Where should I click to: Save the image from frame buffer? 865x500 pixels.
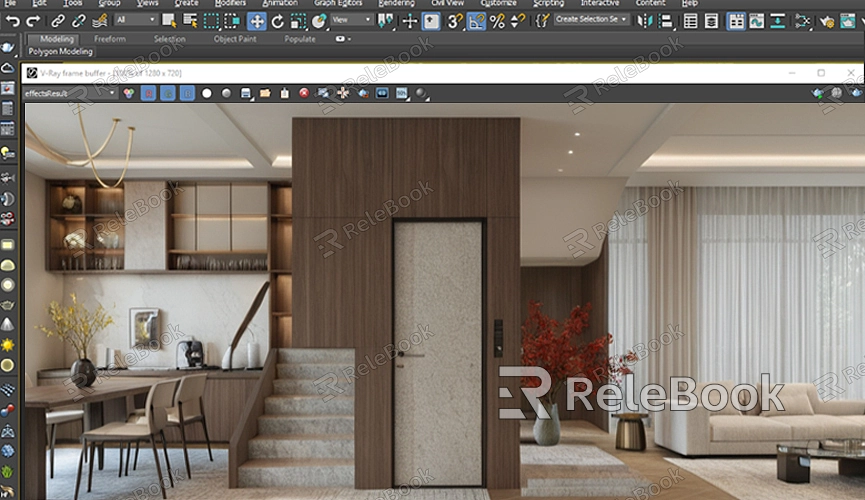[x=246, y=93]
